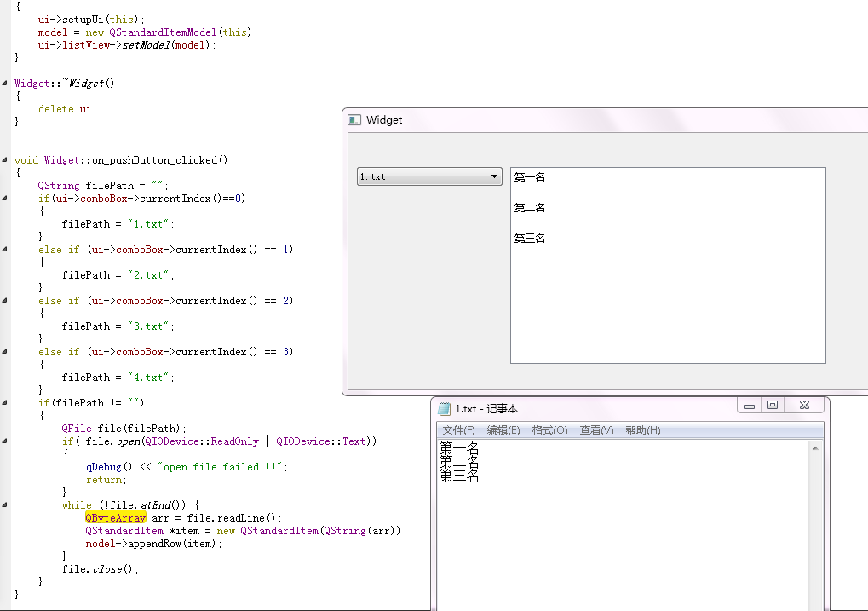868x611 pixels.
Task: Click inside the Notepad text area
Action: pos(623,527)
